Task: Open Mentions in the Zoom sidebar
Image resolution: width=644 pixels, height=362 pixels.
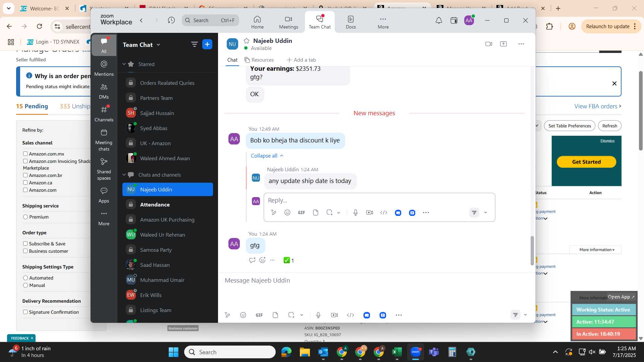Action: pyautogui.click(x=104, y=68)
